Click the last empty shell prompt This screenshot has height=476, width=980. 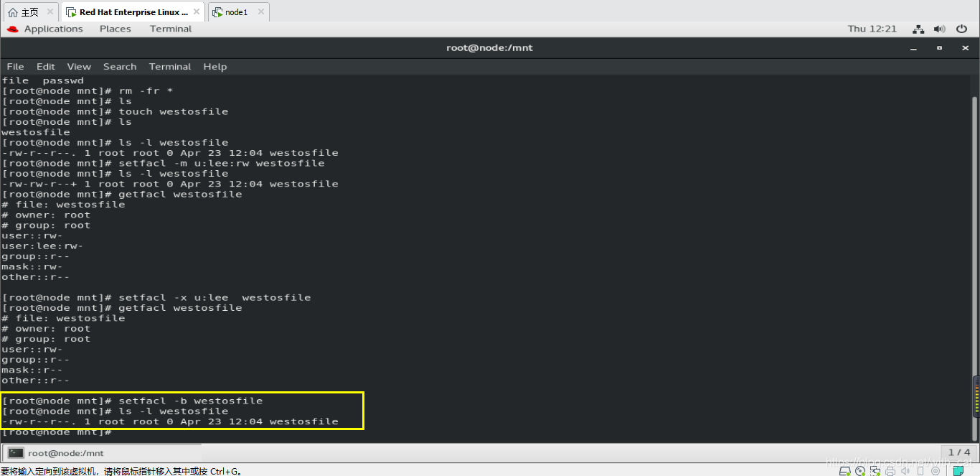pyautogui.click(x=57, y=432)
